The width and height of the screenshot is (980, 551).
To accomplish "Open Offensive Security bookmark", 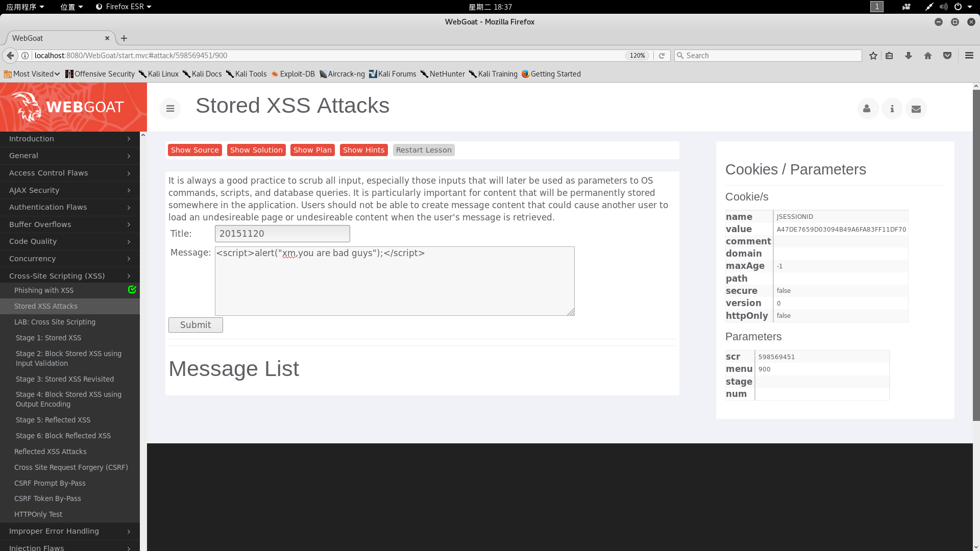I will [x=100, y=74].
